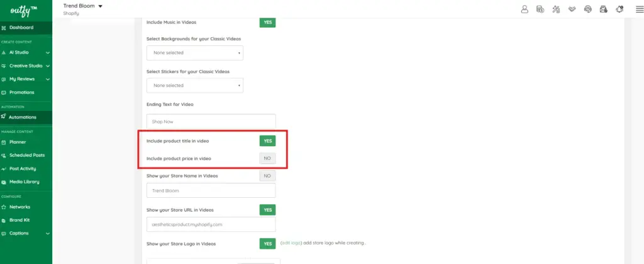Image resolution: width=644 pixels, height=264 pixels.
Task: Click the Media Library icon
Action: pyautogui.click(x=4, y=181)
